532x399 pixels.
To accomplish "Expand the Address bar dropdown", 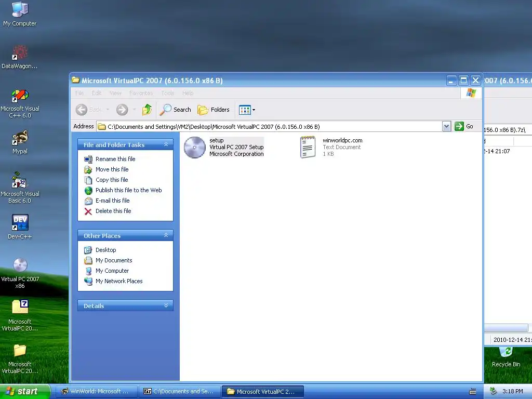I will [x=446, y=127].
